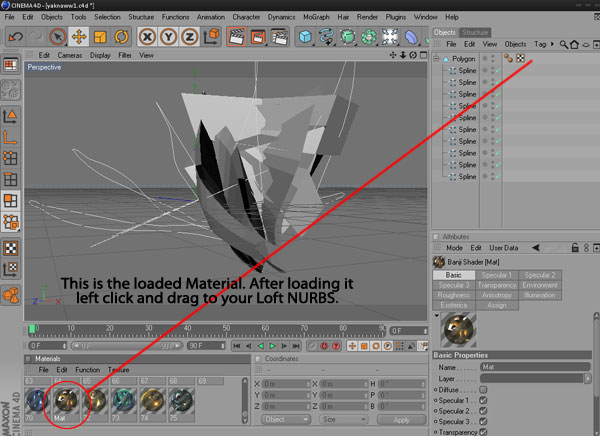Image resolution: width=600 pixels, height=436 pixels.
Task: Open Render Settings icon
Action: (279, 37)
